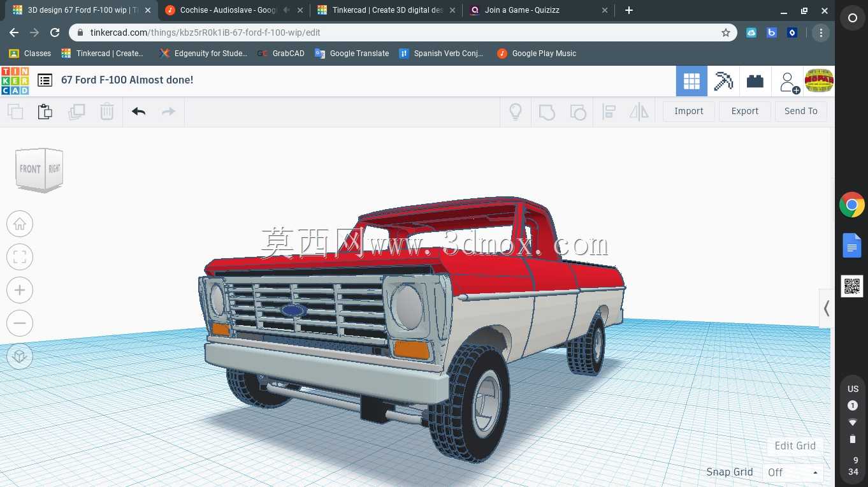Click the Group shapes icon
Image resolution: width=868 pixels, height=487 pixels.
pos(547,112)
